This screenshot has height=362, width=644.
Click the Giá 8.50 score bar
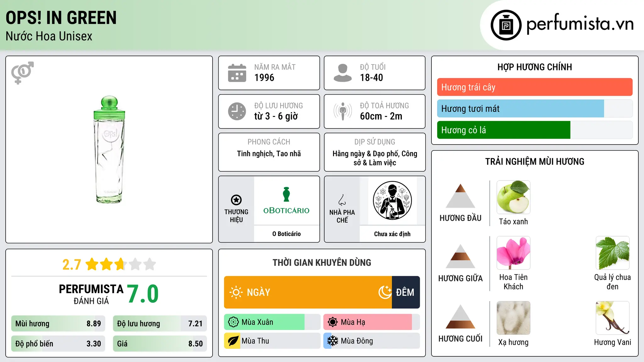pos(160,343)
